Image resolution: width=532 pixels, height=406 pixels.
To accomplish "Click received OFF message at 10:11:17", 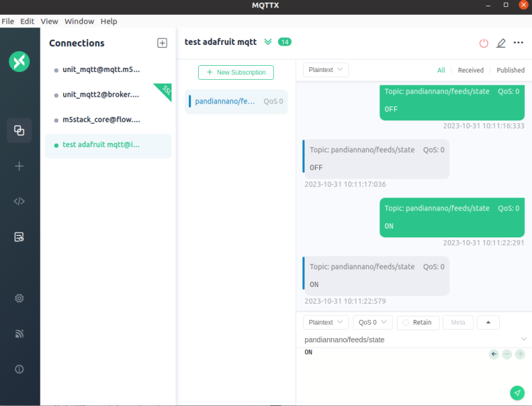I will (x=376, y=159).
